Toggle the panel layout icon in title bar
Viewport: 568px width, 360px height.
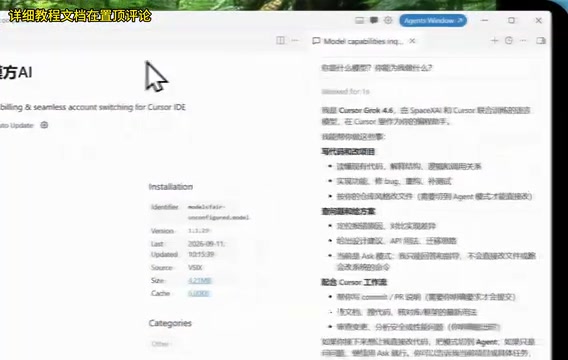(359, 21)
